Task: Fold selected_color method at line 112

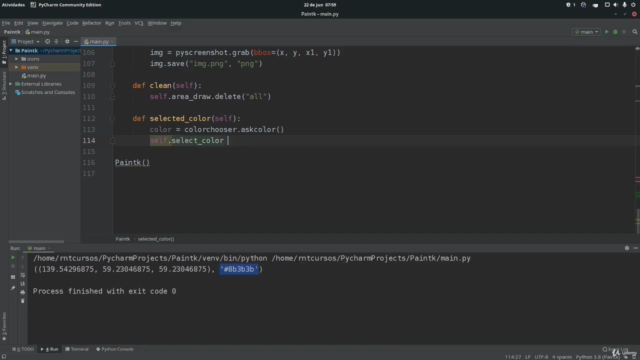Action: tap(112, 119)
